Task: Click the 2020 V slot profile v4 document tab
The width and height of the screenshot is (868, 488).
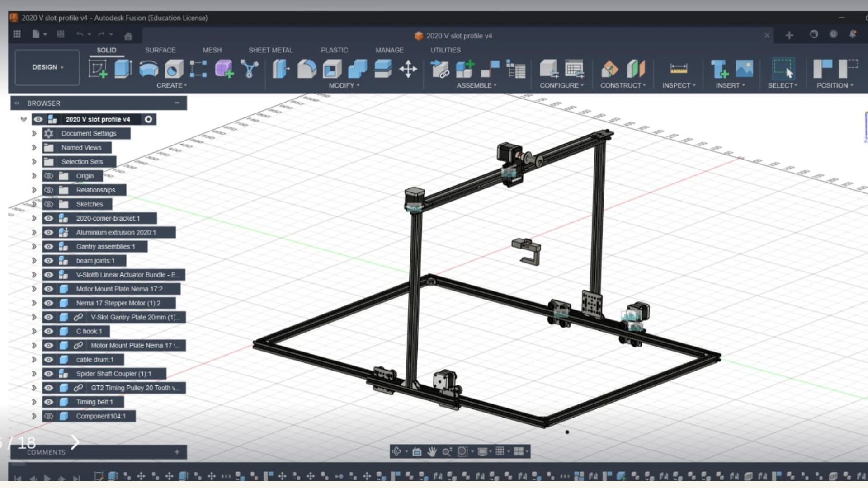Action: click(453, 36)
